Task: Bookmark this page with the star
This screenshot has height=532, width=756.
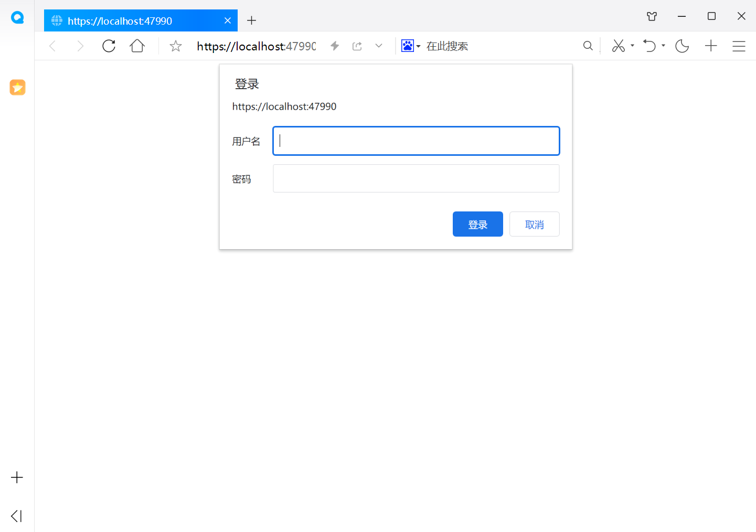Action: coord(176,46)
